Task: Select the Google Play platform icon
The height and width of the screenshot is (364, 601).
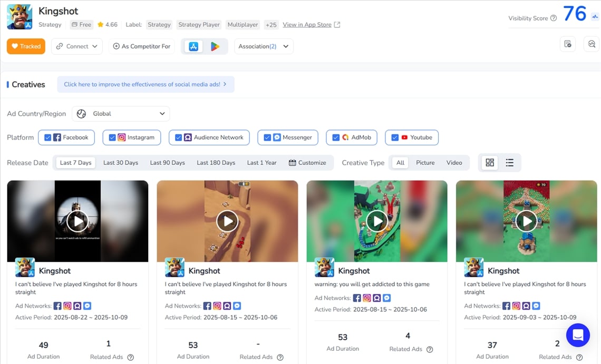Action: click(x=215, y=46)
